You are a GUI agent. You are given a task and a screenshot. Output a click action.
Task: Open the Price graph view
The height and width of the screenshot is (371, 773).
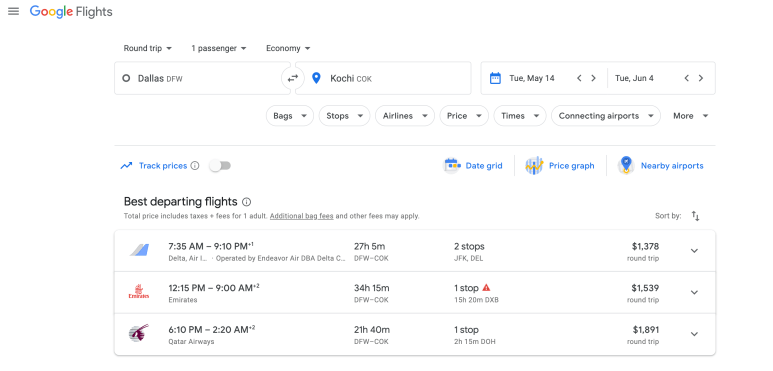click(x=560, y=166)
